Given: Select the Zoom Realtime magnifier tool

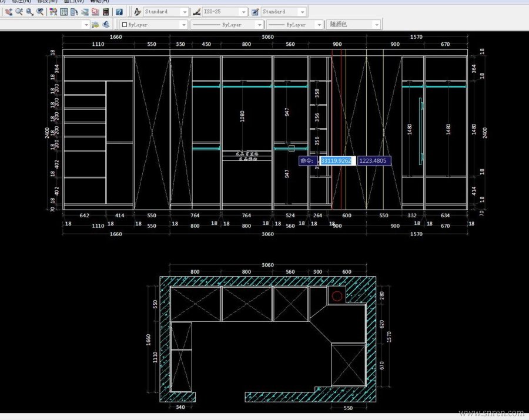Looking at the screenshot, I should pos(19,12).
